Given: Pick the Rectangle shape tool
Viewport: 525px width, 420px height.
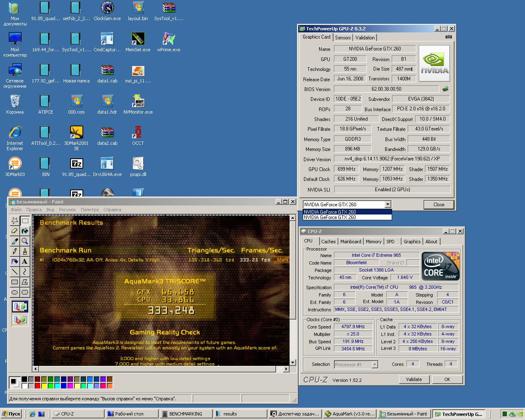Looking at the screenshot, I should click(15, 282).
